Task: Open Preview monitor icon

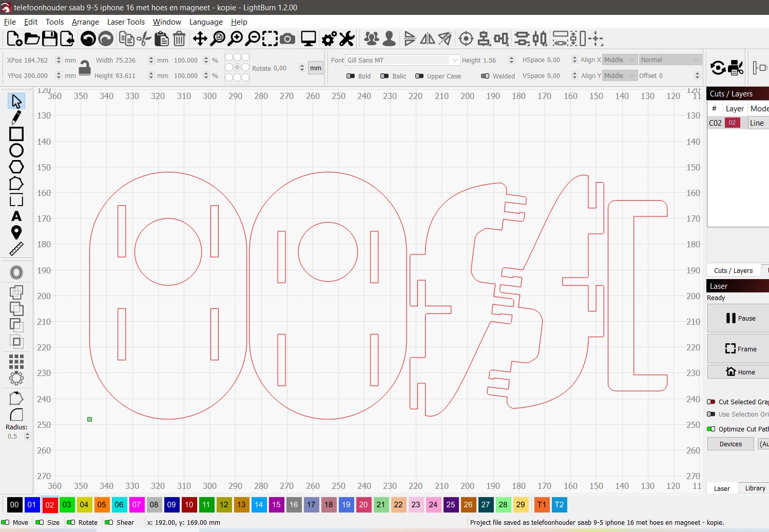Action: [x=309, y=38]
